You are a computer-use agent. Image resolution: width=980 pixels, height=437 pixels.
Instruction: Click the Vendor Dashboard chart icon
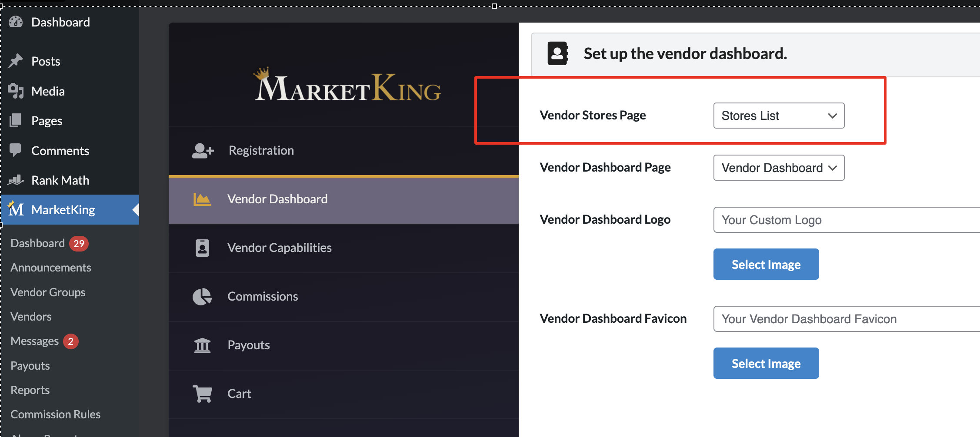(x=202, y=199)
